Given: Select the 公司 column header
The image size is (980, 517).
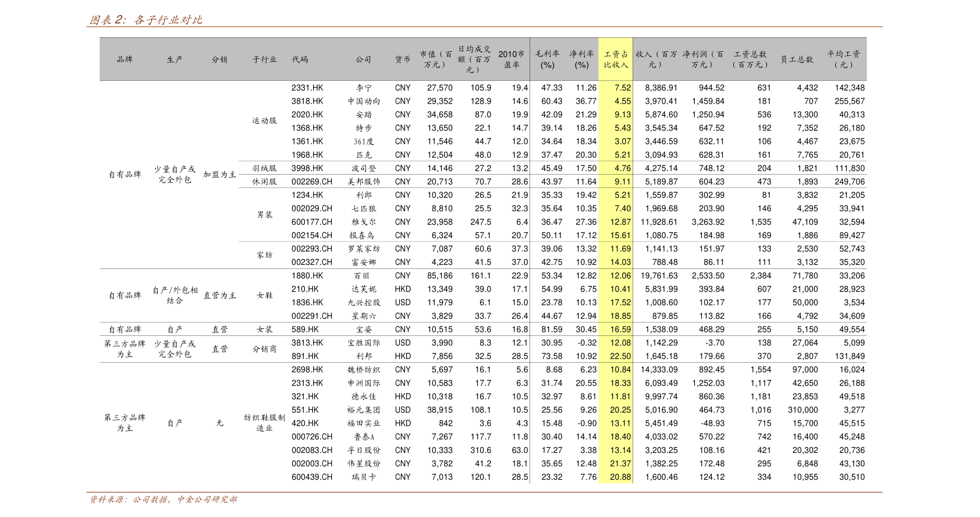Looking at the screenshot, I should 363,59.
